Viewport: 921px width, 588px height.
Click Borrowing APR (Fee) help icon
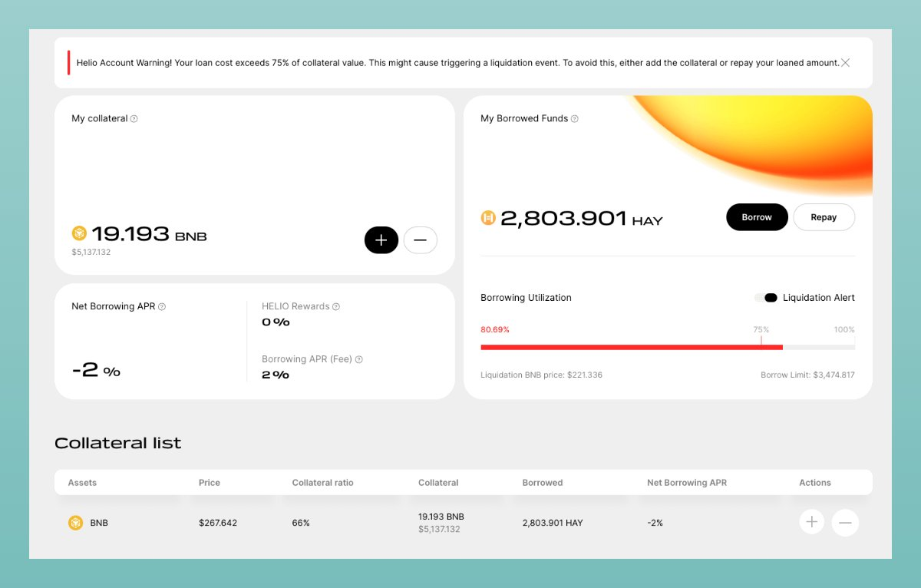pos(359,359)
